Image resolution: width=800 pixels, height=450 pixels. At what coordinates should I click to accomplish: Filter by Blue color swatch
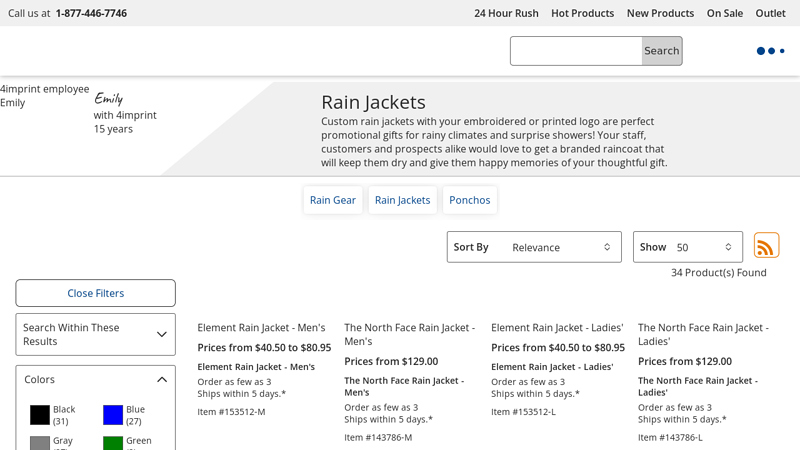tap(113, 415)
